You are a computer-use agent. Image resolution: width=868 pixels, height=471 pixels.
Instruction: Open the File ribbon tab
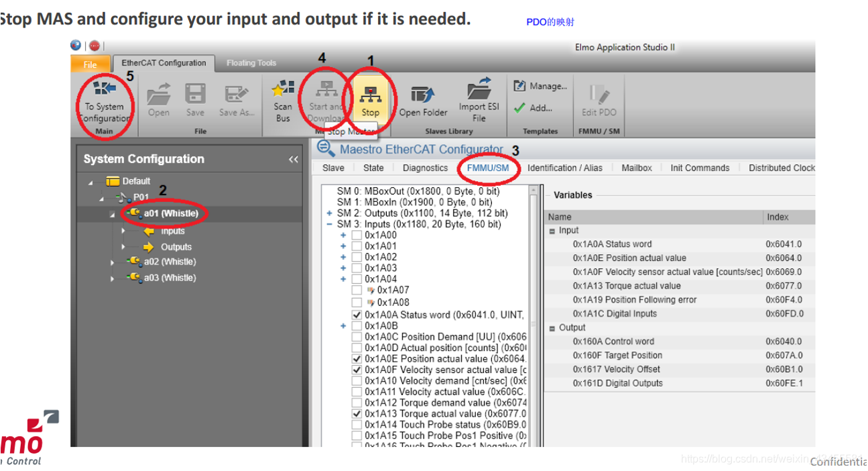click(90, 64)
